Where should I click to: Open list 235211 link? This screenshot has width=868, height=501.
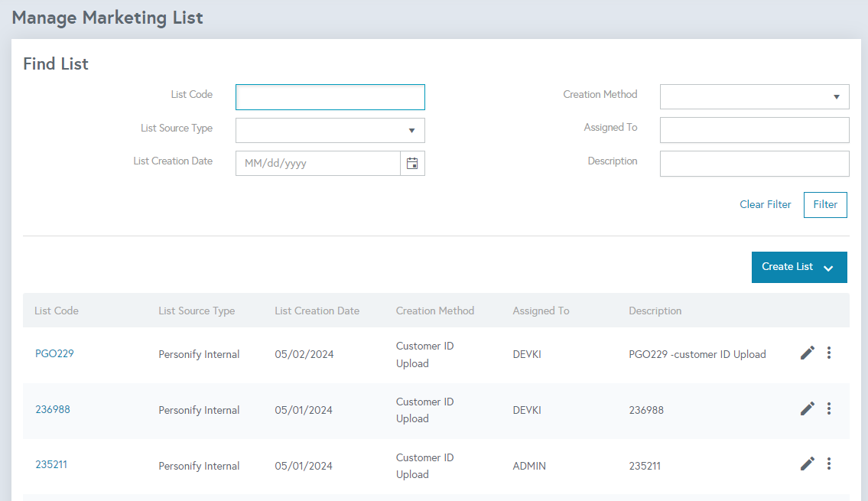(x=51, y=464)
